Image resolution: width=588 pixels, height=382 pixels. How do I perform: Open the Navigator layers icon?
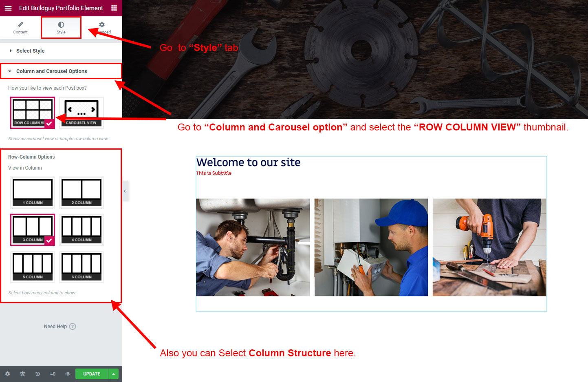tap(22, 374)
